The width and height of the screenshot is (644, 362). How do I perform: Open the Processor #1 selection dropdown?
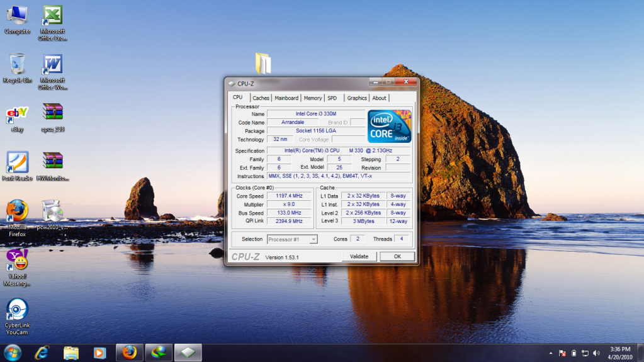click(292, 239)
